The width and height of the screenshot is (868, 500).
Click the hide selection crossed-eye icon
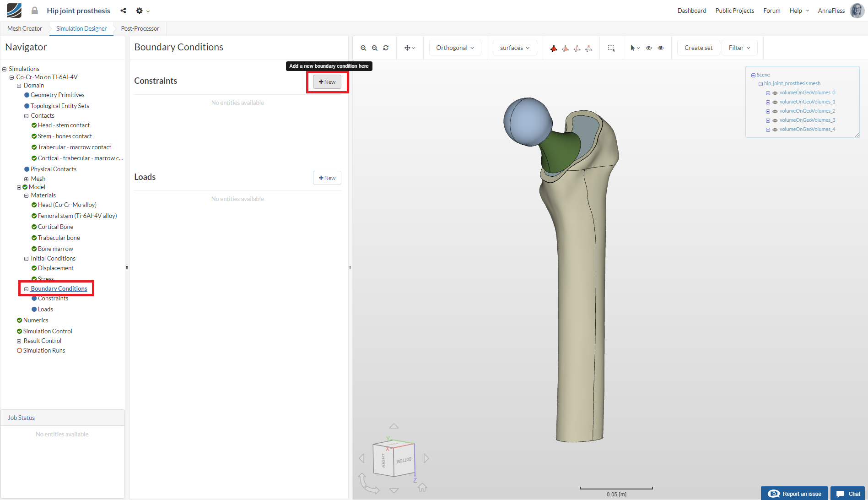click(x=649, y=48)
